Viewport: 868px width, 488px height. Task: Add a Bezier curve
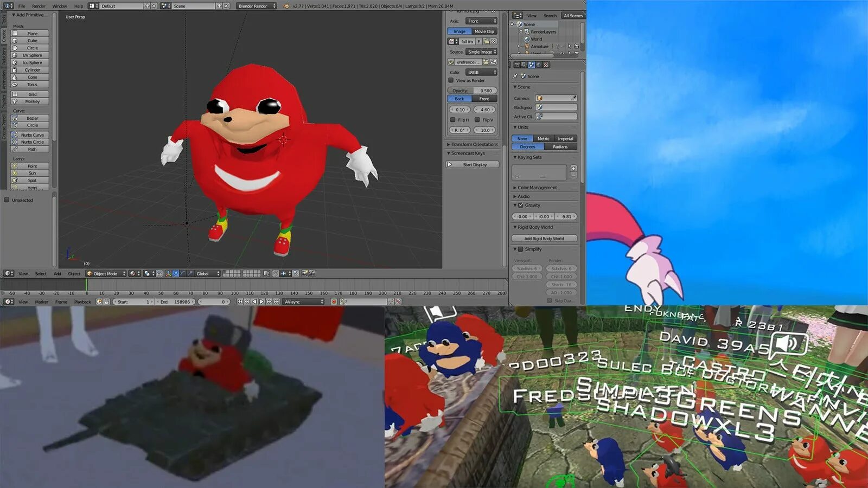30,118
